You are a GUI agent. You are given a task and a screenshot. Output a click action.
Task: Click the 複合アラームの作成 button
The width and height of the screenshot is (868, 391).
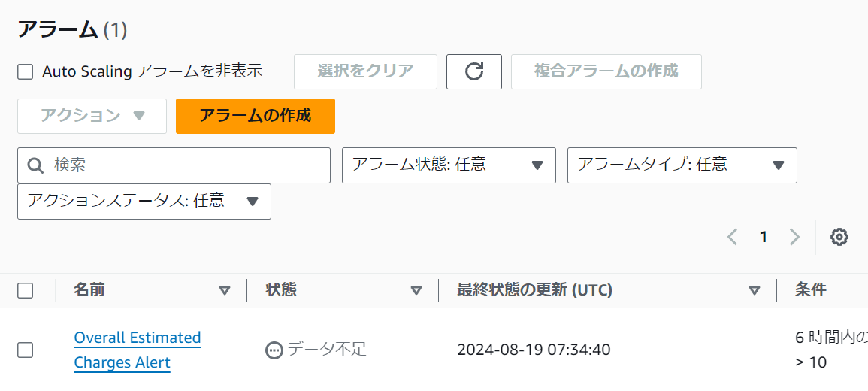[606, 71]
